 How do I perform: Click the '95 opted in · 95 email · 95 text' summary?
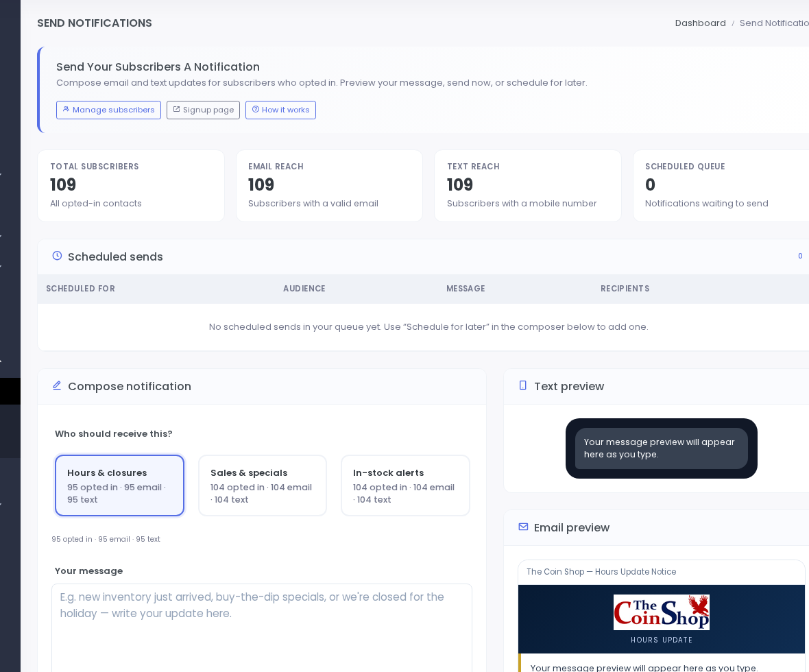(x=106, y=540)
